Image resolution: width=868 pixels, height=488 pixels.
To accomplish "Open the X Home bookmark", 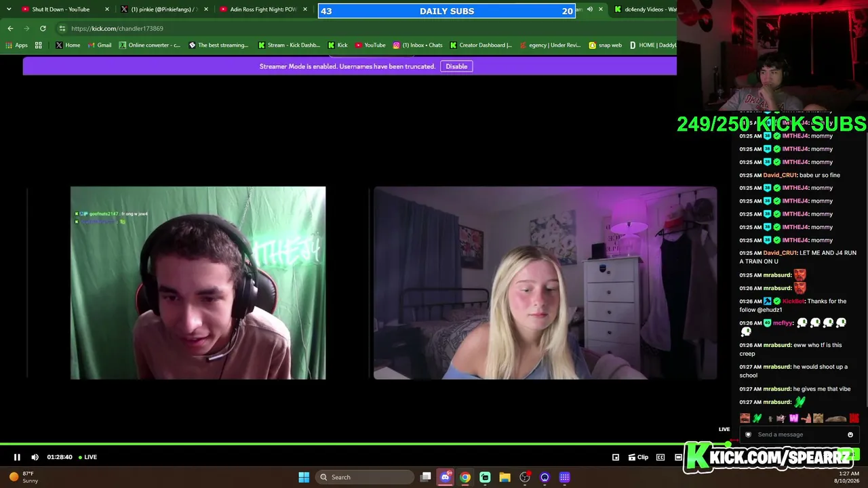I will (x=68, y=45).
